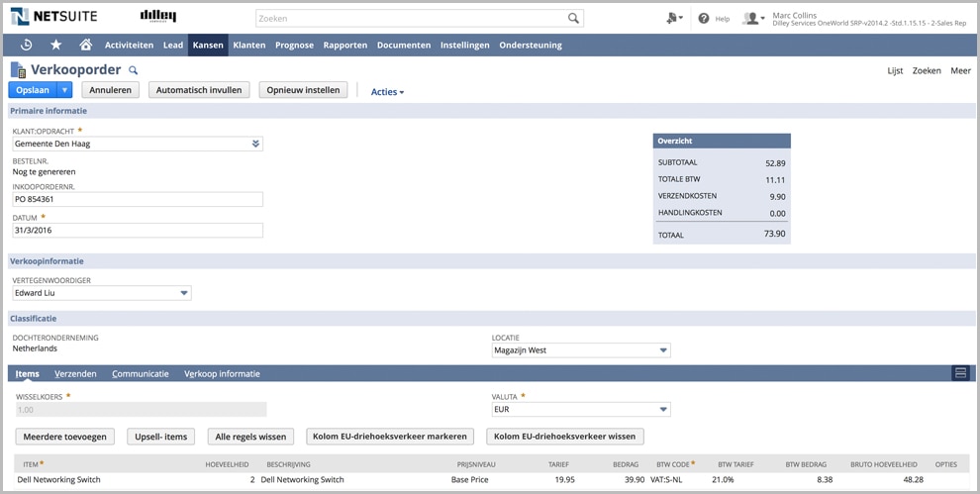Open the Acties menu
The image size is (980, 494).
(x=387, y=92)
